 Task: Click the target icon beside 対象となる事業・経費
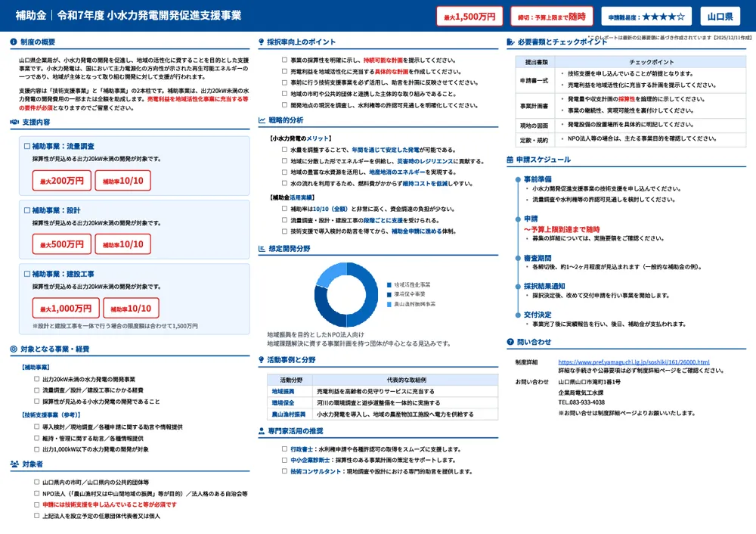14,349
